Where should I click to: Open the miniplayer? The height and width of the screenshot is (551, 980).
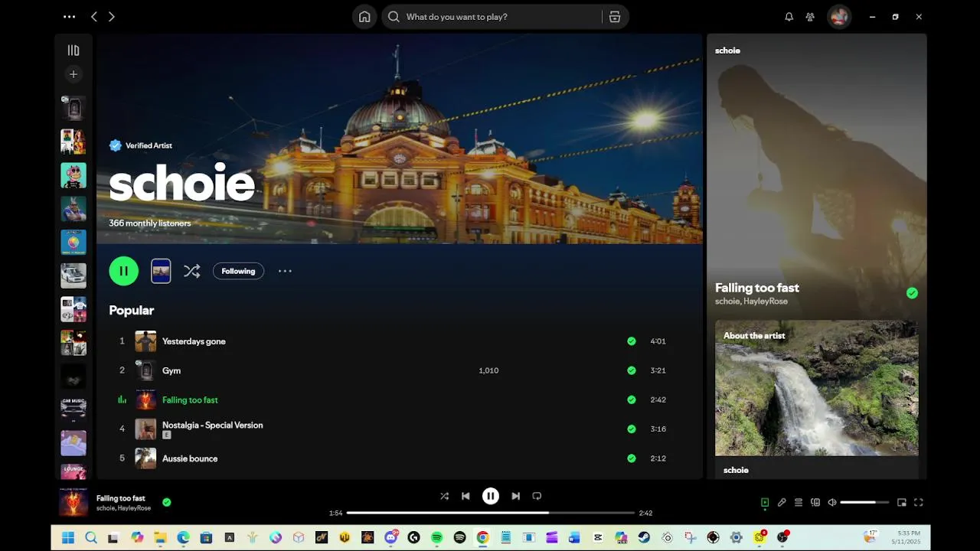902,503
